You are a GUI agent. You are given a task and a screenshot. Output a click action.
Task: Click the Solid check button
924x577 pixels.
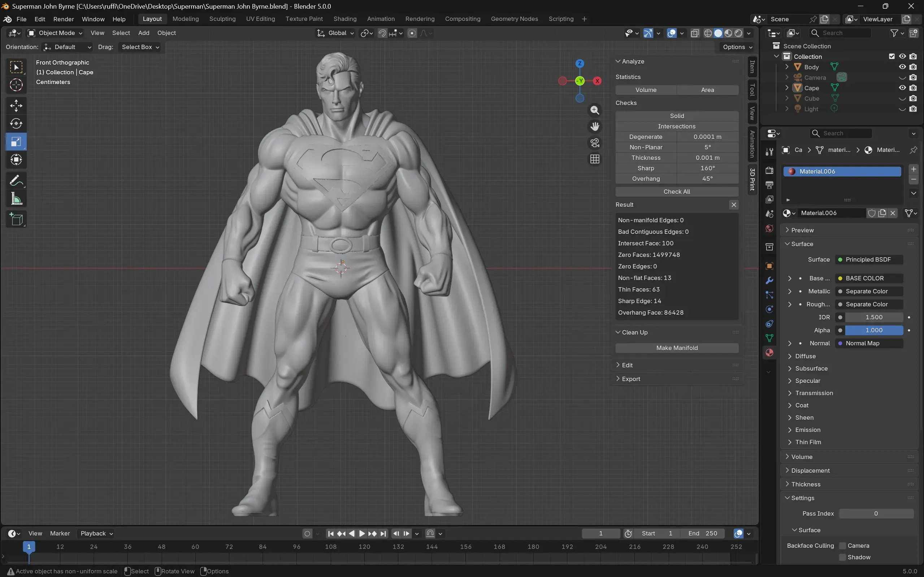point(677,116)
